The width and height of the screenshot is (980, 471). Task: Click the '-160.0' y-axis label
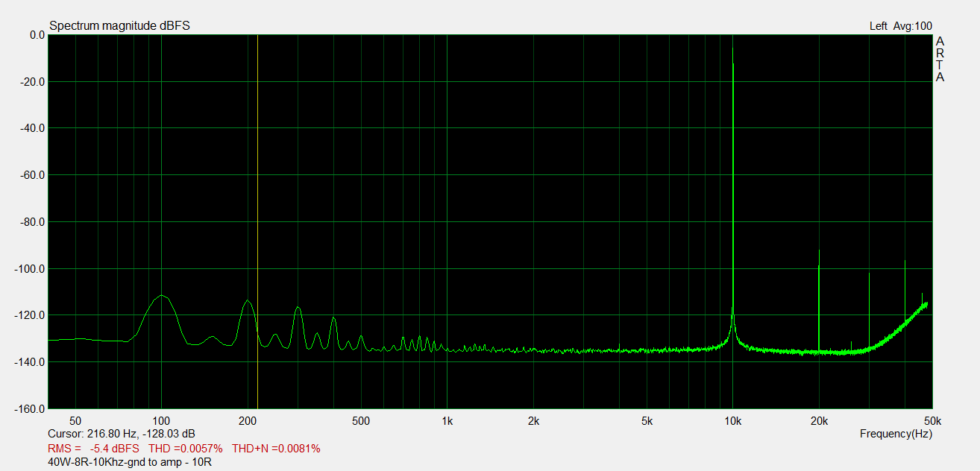tap(31, 409)
